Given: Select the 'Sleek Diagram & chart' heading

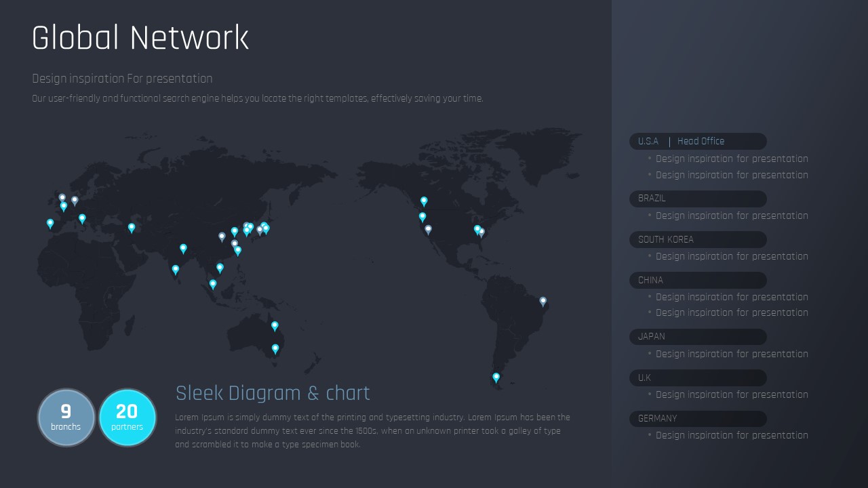Looking at the screenshot, I should tap(273, 393).
